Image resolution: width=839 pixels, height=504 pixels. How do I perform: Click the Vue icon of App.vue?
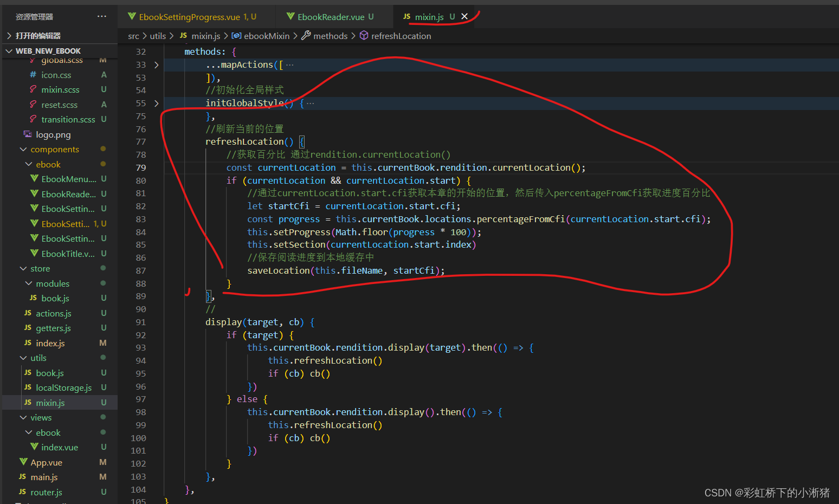click(23, 462)
